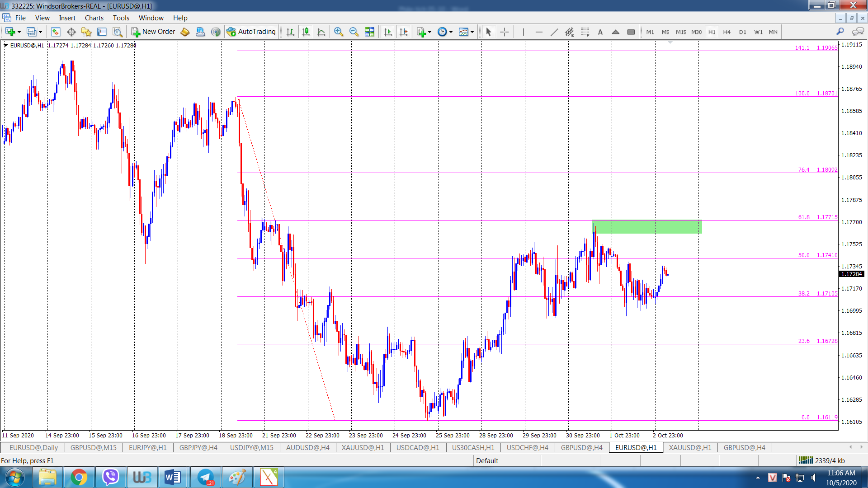
Task: Click the cloud virtual hosting icon
Action: 200,32
